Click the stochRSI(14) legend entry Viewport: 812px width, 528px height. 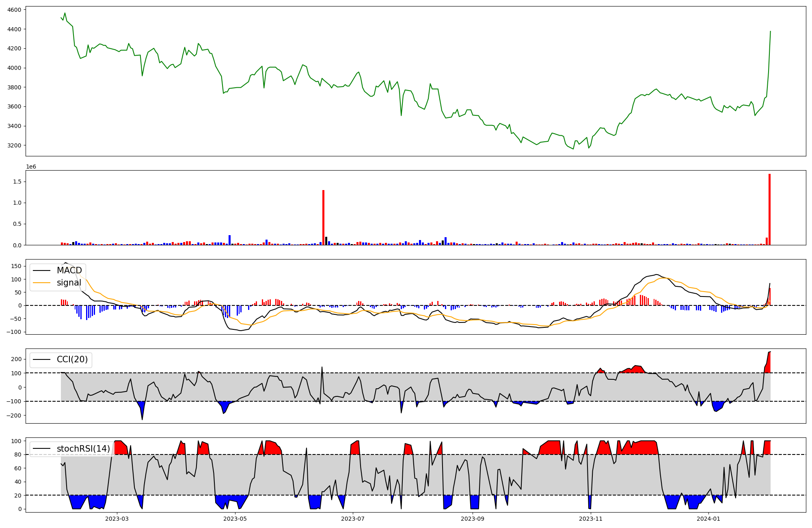coord(71,449)
